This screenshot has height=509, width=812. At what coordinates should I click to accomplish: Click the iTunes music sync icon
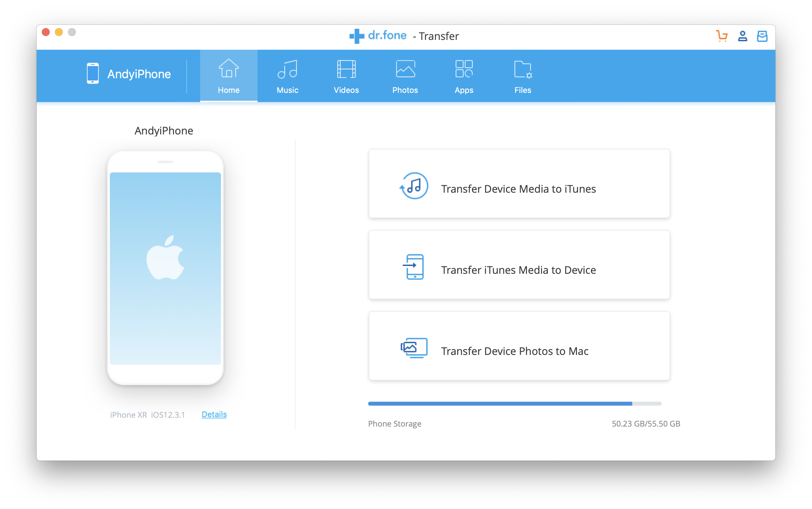414,186
